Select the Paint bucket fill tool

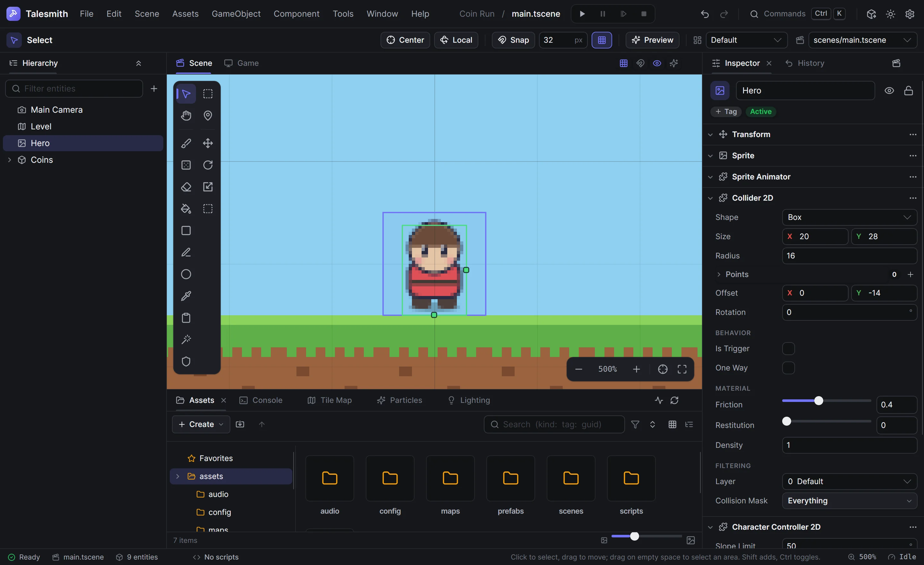[x=186, y=209]
